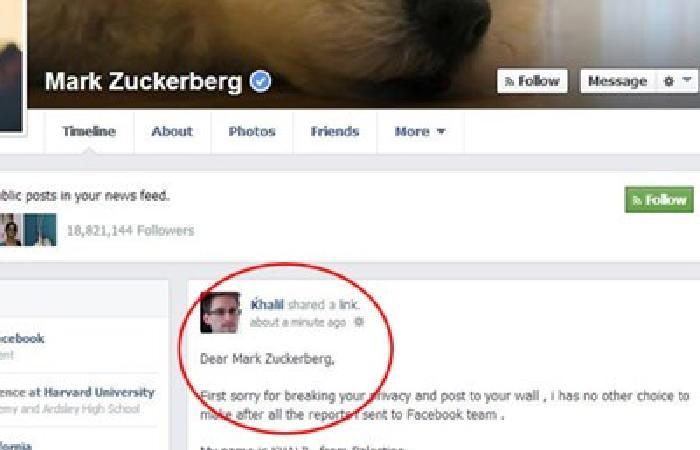
Task: Open the Photos tab
Action: (252, 132)
